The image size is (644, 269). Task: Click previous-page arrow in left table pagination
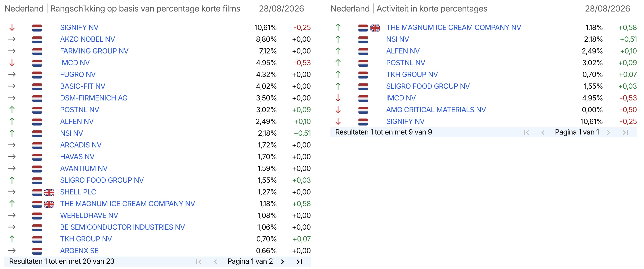point(216,262)
